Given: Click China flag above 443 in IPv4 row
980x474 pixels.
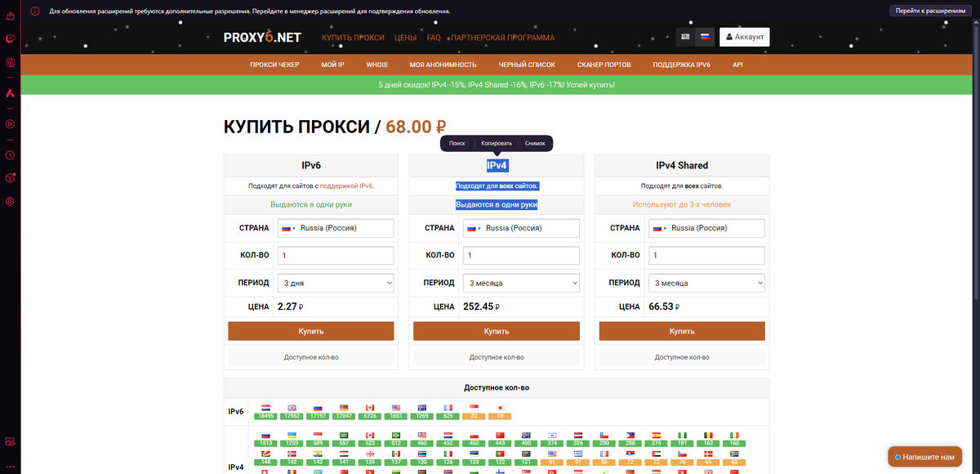Looking at the screenshot, I should click(x=500, y=435).
